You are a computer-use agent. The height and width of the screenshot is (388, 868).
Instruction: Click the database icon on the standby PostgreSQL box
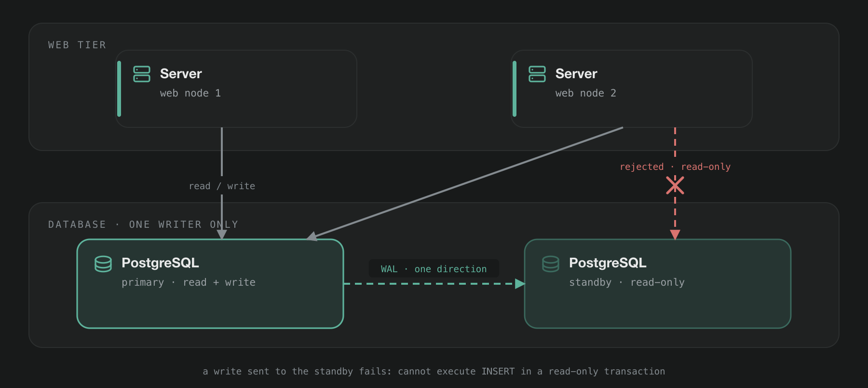pyautogui.click(x=551, y=264)
